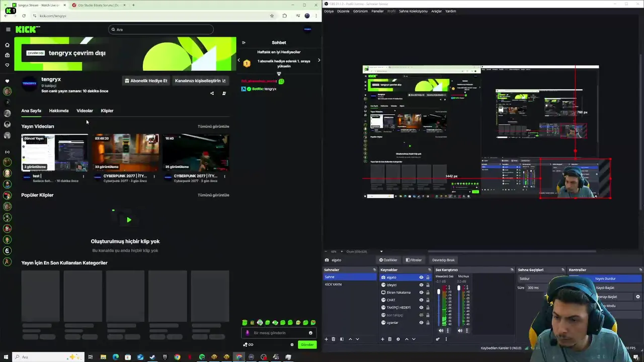This screenshot has height=362, width=644.
Task: Open Filtreler button in OBS source bar
Action: point(414,260)
